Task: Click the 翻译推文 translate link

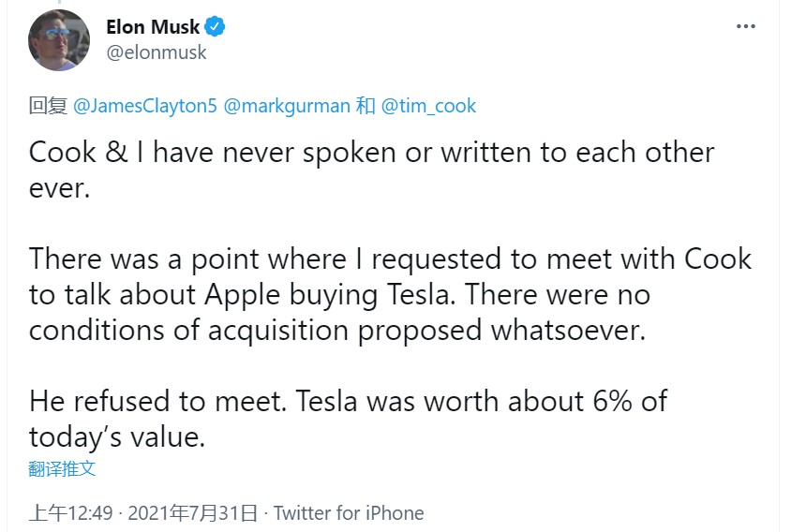Action: (62, 468)
